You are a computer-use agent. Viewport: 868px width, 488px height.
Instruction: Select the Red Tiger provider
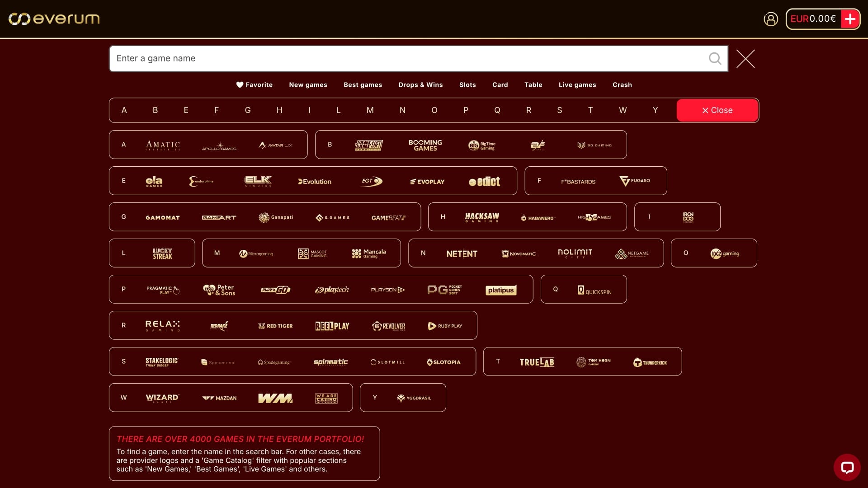[x=275, y=326]
